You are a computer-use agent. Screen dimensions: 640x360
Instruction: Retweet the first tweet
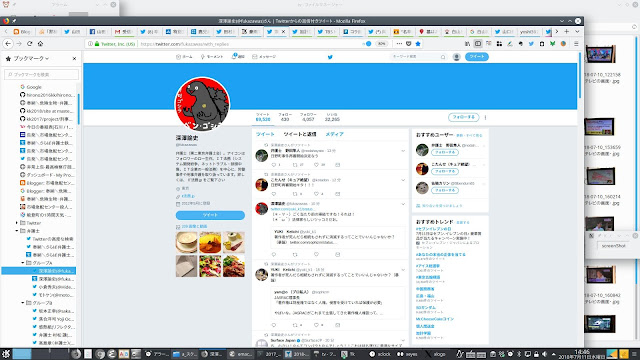tap(295, 165)
